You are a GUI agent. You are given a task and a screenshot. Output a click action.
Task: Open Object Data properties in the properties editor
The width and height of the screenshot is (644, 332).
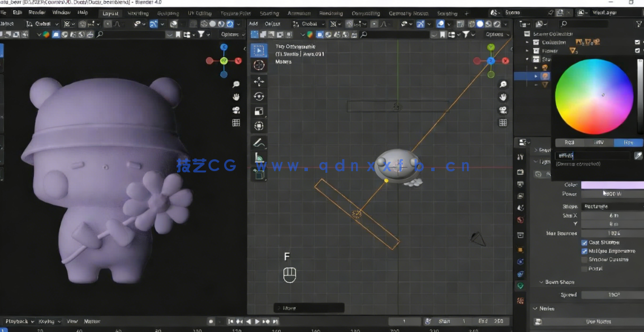[x=521, y=286]
